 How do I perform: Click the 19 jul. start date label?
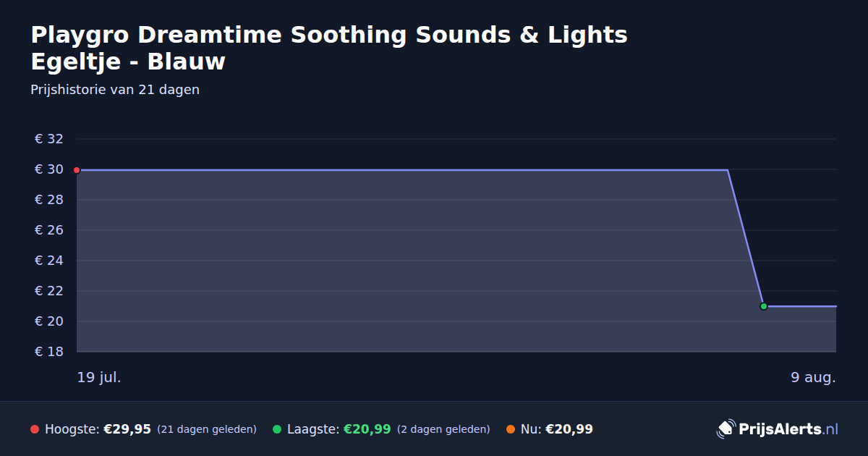[x=99, y=377]
